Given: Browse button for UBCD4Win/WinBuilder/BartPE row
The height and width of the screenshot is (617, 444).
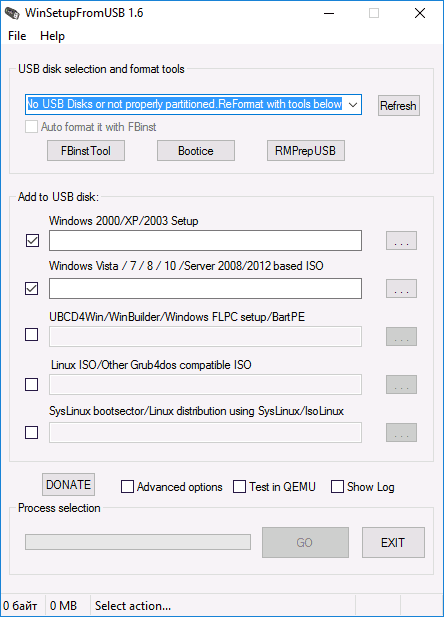Looking at the screenshot, I should (401, 336).
